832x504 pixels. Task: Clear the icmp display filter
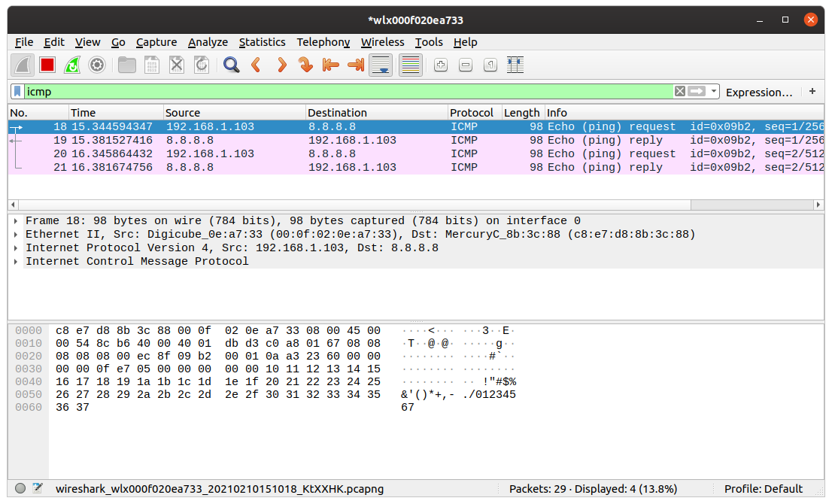click(679, 91)
